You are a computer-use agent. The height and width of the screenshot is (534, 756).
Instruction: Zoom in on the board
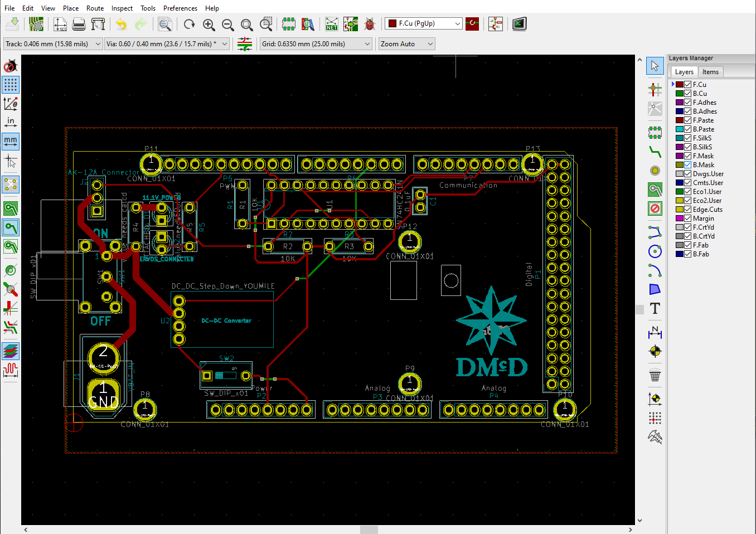point(209,24)
